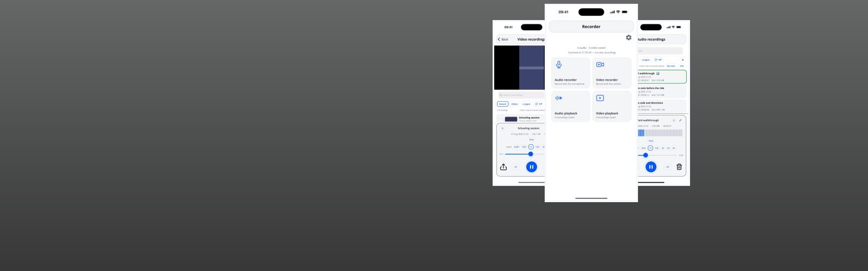Click the audio playback position slider

click(658, 155)
